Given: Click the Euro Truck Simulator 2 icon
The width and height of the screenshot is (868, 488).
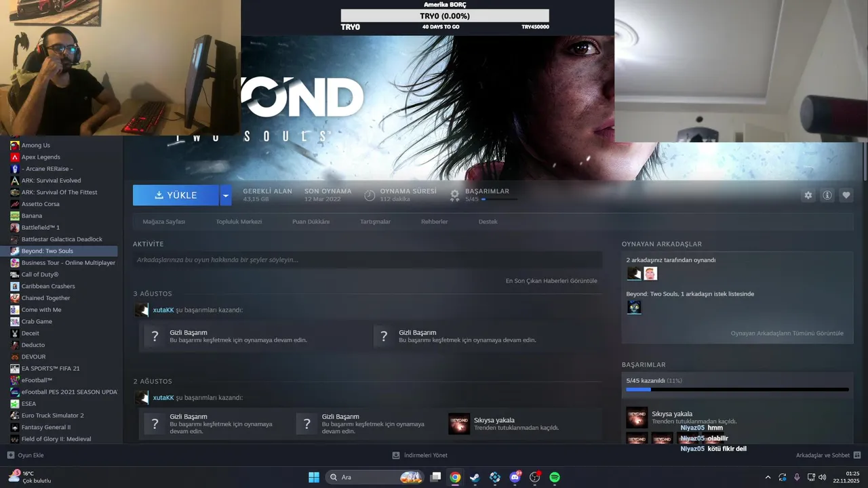Looking at the screenshot, I should 15,415.
